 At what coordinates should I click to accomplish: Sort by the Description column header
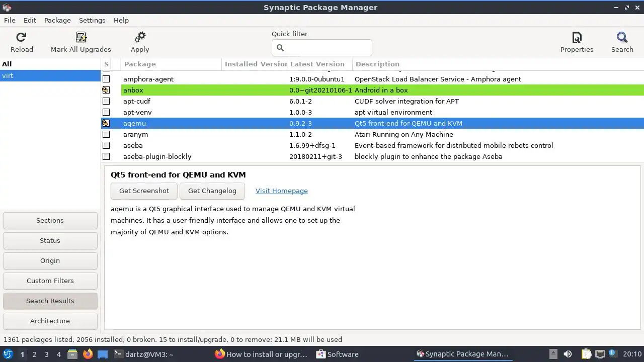coord(498,64)
